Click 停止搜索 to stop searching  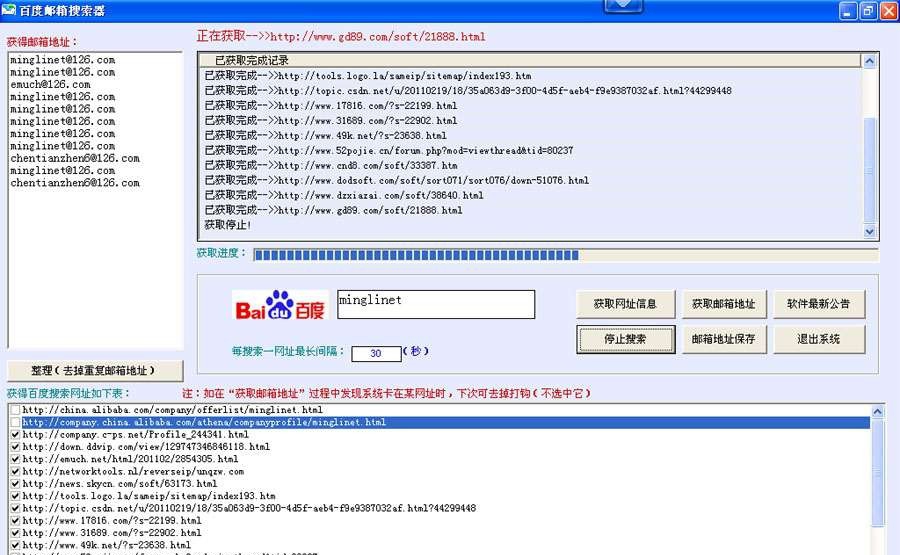[x=626, y=339]
